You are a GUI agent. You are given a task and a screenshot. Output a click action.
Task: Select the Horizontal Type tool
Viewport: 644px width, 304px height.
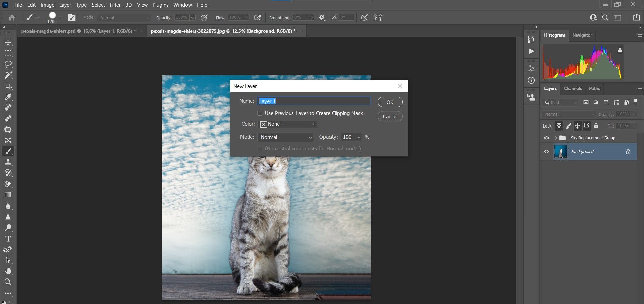(8, 239)
